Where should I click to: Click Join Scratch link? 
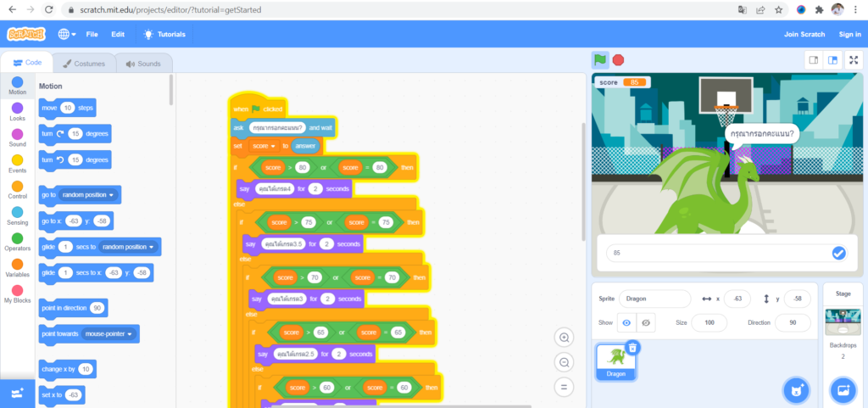click(804, 34)
